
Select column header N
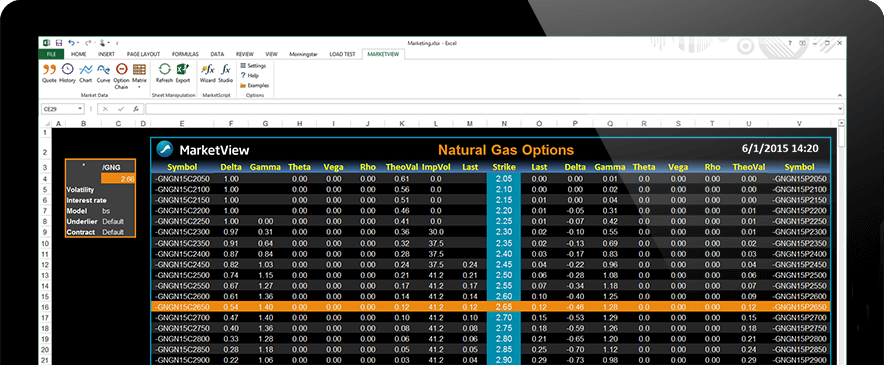click(x=503, y=124)
